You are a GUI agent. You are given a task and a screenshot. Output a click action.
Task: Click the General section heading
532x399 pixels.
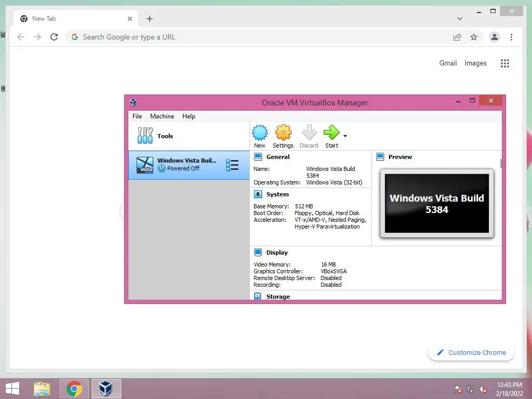tap(278, 157)
